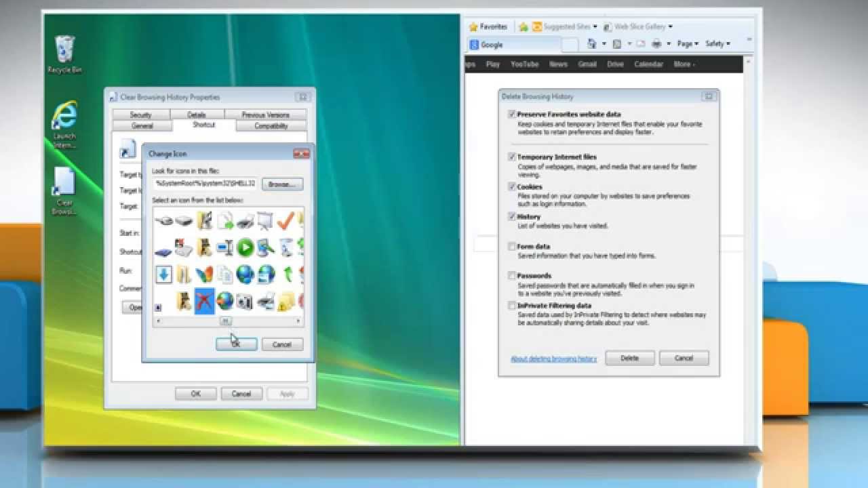Select the Google browser tab
This screenshot has width=868, height=488.
click(515, 45)
